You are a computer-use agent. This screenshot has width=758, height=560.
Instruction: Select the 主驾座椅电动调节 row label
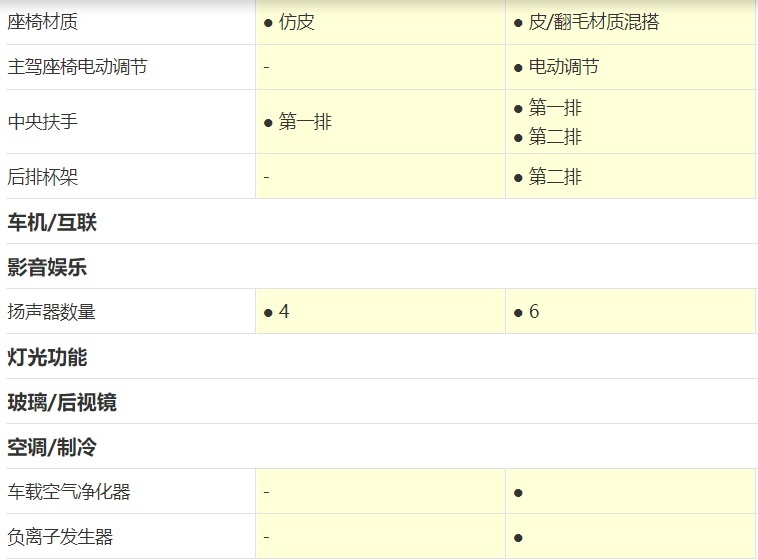[x=77, y=67]
